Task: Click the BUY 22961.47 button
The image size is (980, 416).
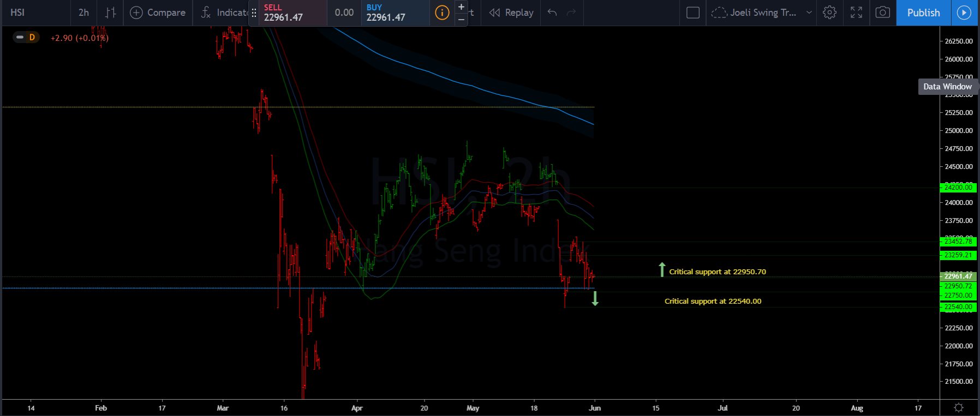Action: tap(394, 13)
